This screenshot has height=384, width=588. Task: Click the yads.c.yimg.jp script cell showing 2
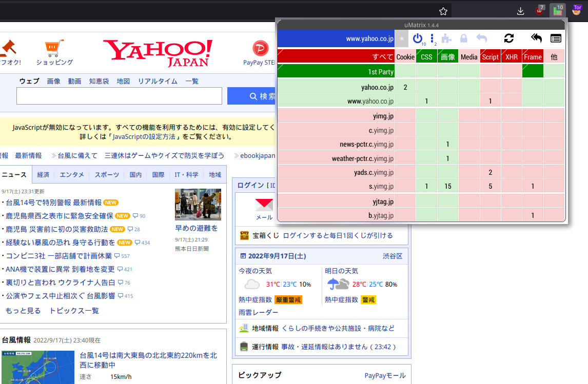[490, 172]
